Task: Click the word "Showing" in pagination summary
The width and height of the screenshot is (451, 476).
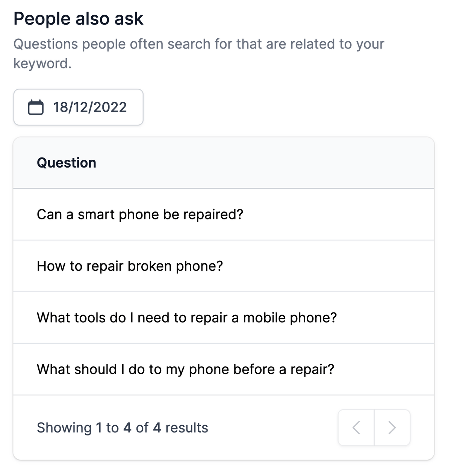Action: 64,428
